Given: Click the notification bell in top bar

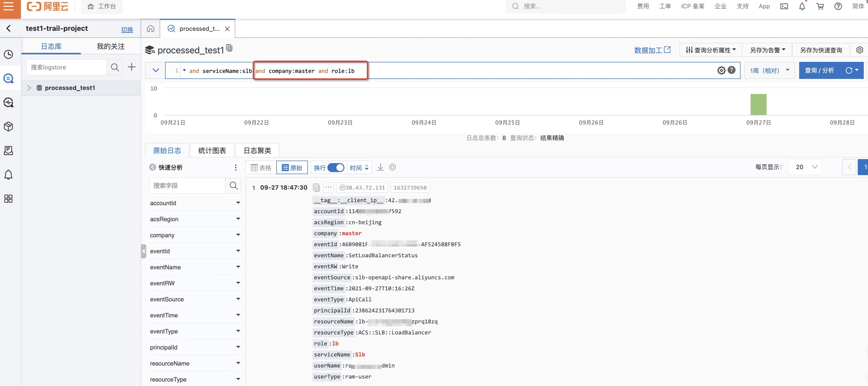Looking at the screenshot, I should click(802, 6).
